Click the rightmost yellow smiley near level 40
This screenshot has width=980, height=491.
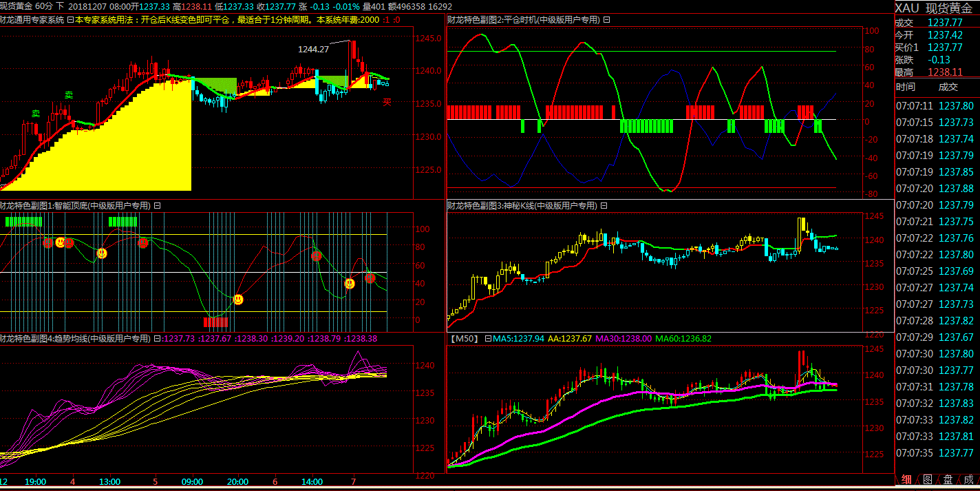coord(350,283)
